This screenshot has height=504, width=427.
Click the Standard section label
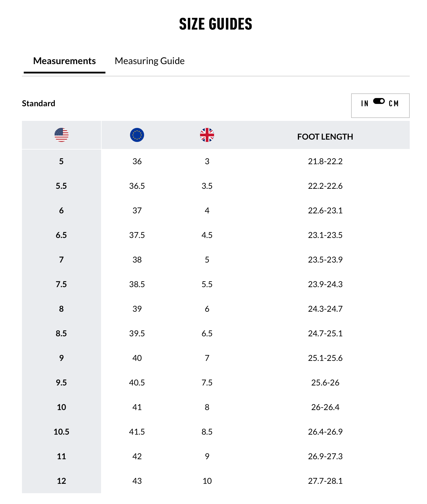tap(39, 103)
